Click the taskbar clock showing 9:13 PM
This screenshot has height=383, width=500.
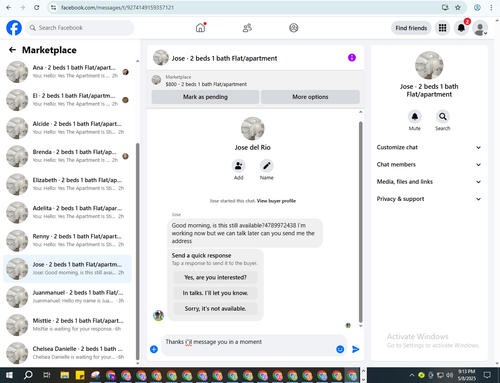tap(466, 375)
